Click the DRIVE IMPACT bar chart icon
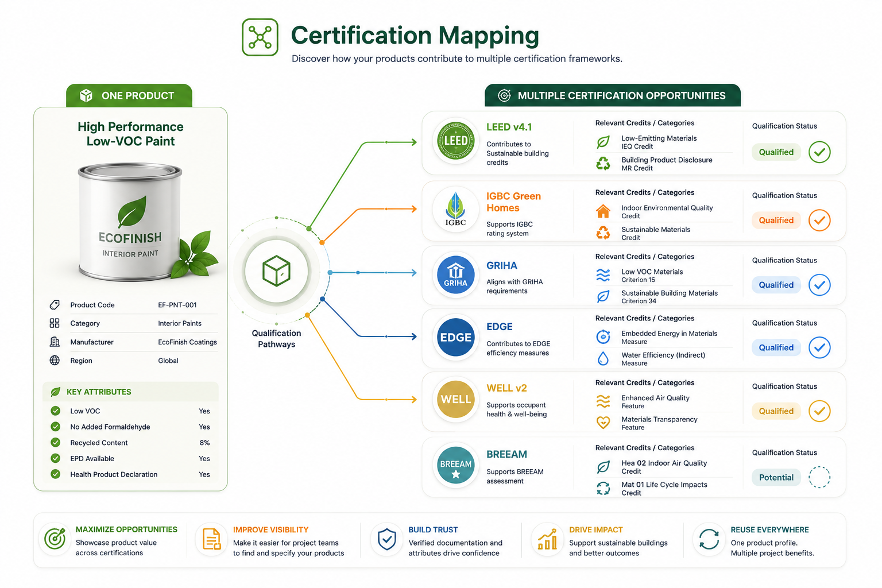The height and width of the screenshot is (588, 882). click(x=547, y=539)
